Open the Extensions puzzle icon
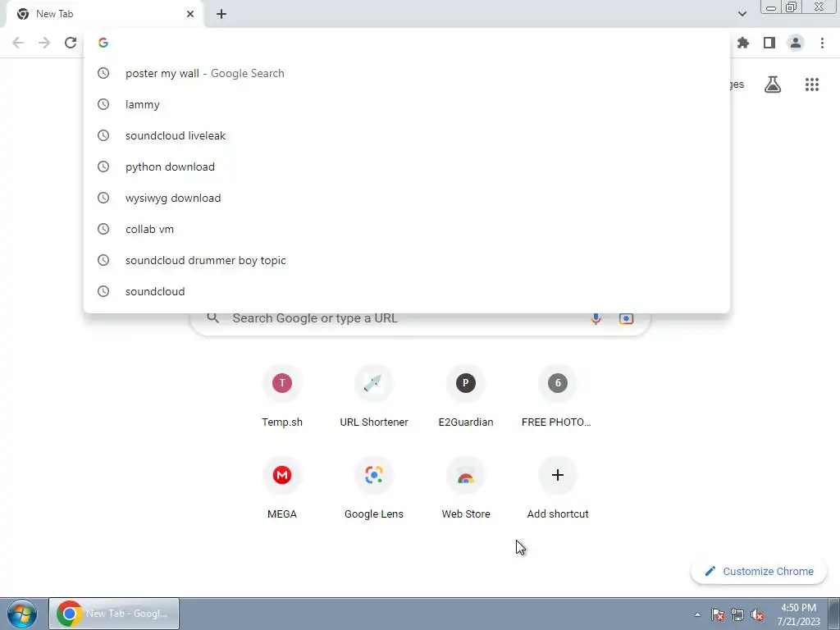Screen dimensions: 840x630 pos(743,43)
